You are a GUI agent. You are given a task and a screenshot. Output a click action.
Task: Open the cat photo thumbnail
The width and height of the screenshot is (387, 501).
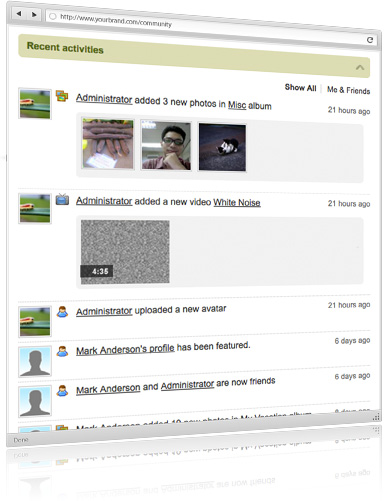click(222, 147)
